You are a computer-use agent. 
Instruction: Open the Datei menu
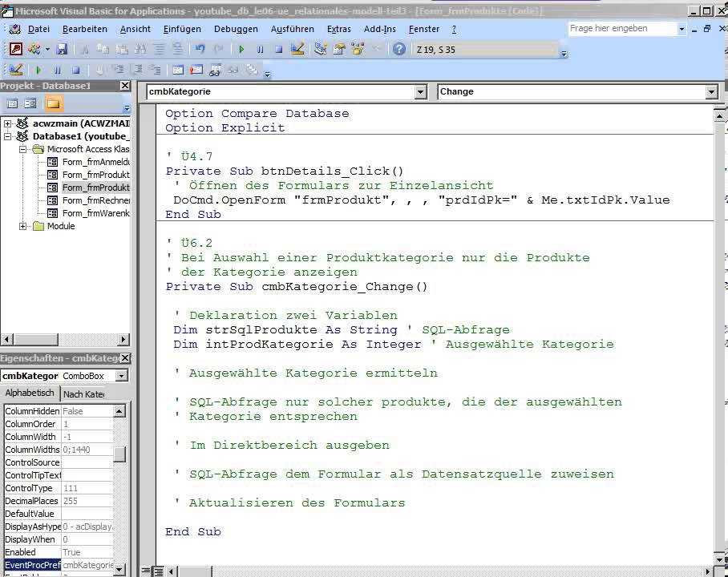38,29
